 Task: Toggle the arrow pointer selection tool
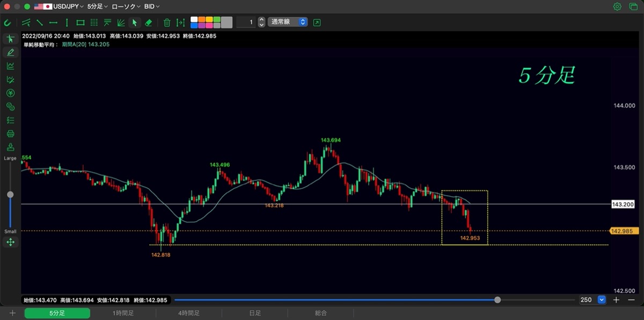135,23
